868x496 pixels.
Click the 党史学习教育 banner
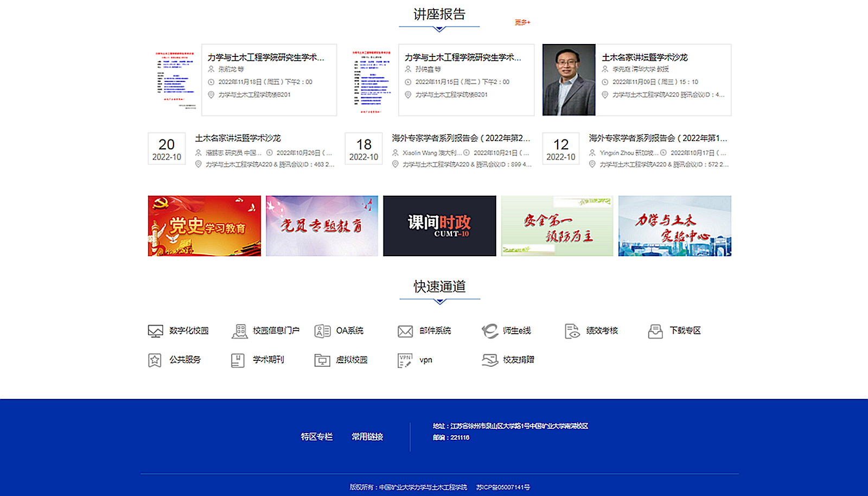point(204,226)
